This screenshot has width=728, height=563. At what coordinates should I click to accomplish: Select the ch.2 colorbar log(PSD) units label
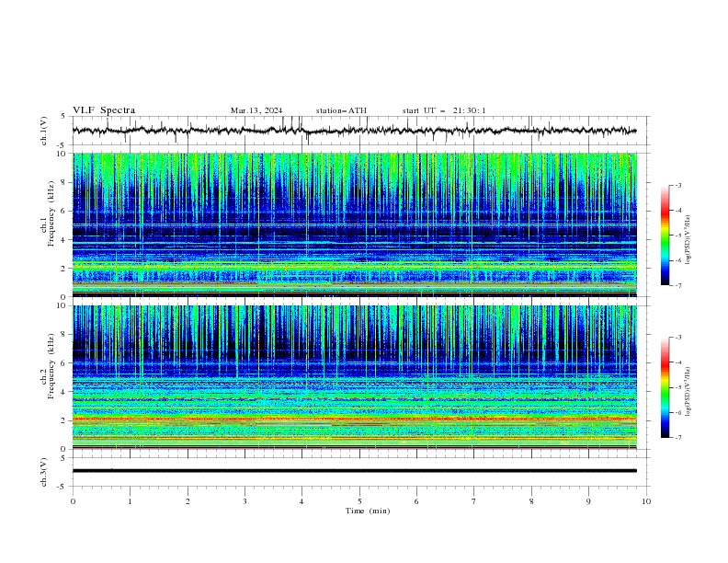tap(689, 391)
